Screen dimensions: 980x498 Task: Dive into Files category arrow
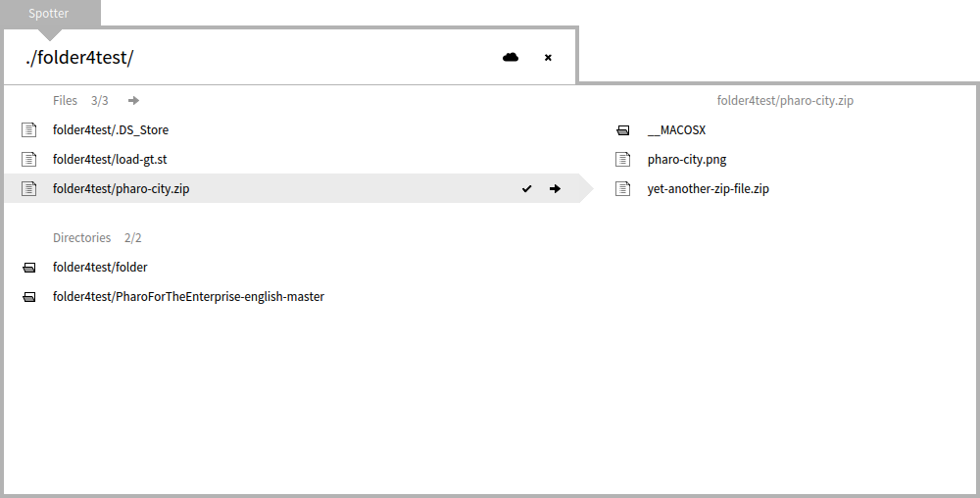pos(133,101)
